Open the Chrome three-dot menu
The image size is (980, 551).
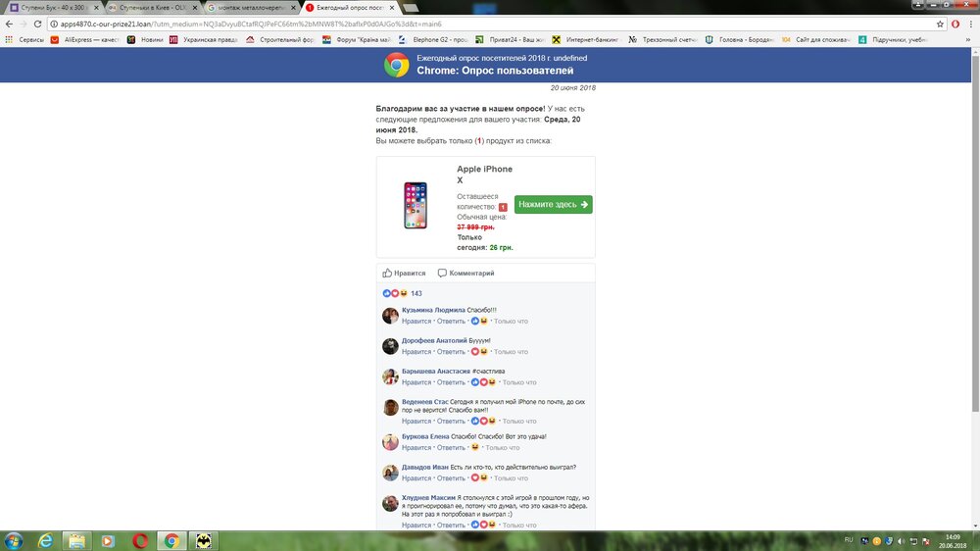tap(970, 24)
